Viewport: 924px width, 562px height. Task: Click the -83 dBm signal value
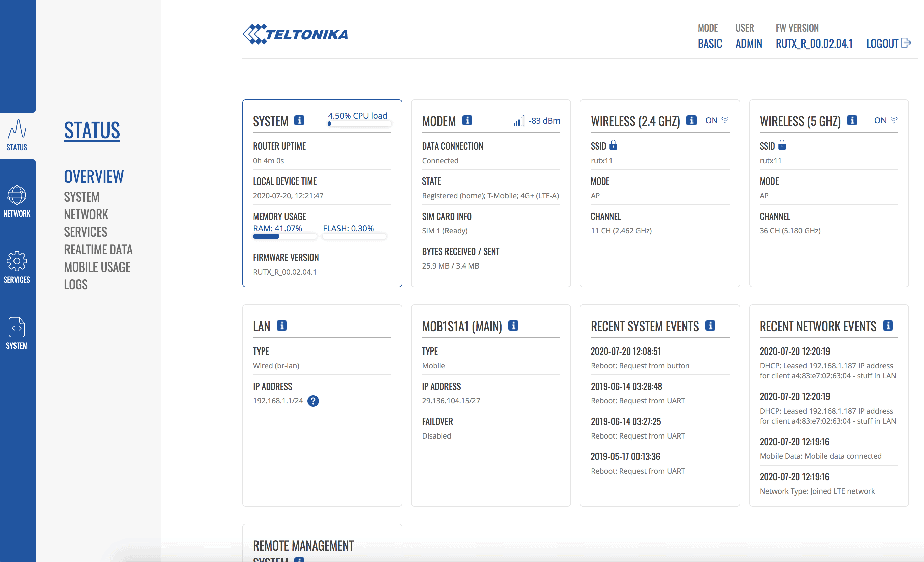pyautogui.click(x=544, y=121)
